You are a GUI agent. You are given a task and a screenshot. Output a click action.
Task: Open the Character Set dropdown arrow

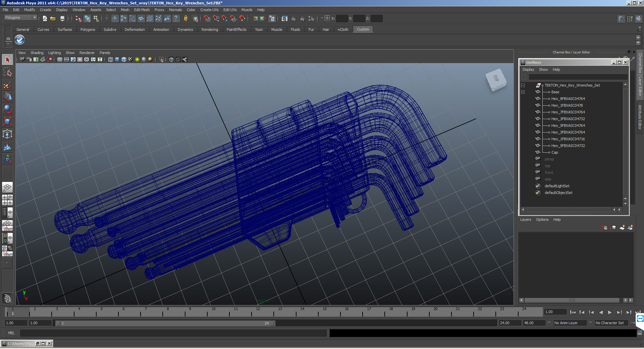pos(591,323)
